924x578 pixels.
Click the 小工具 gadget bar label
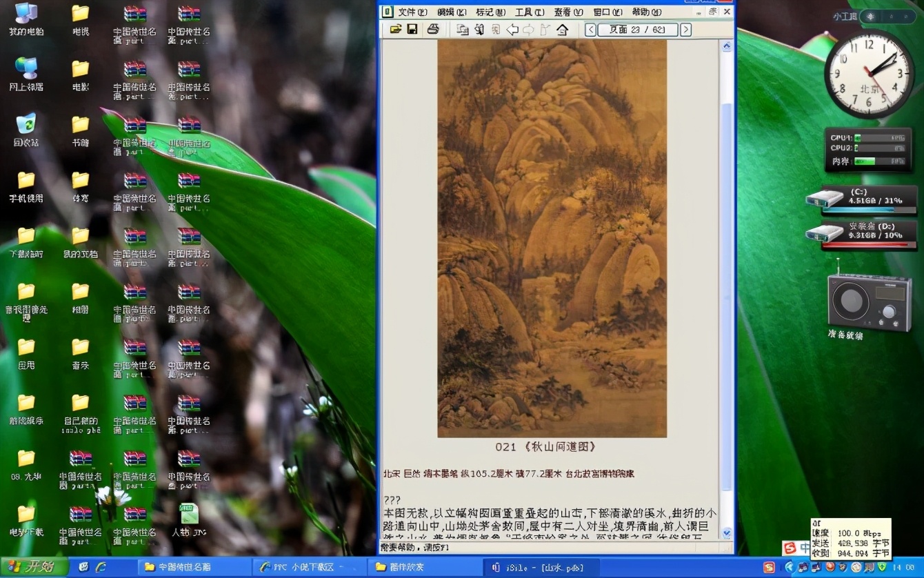(x=845, y=17)
